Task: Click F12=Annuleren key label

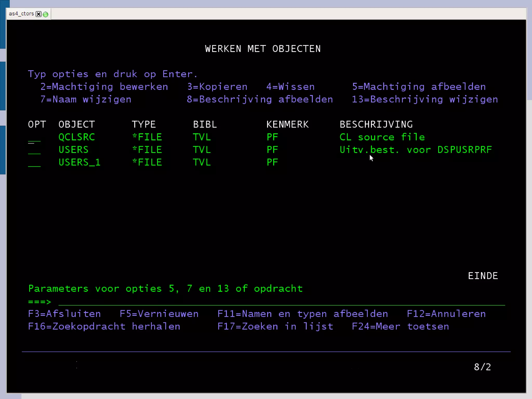Action: pos(446,314)
